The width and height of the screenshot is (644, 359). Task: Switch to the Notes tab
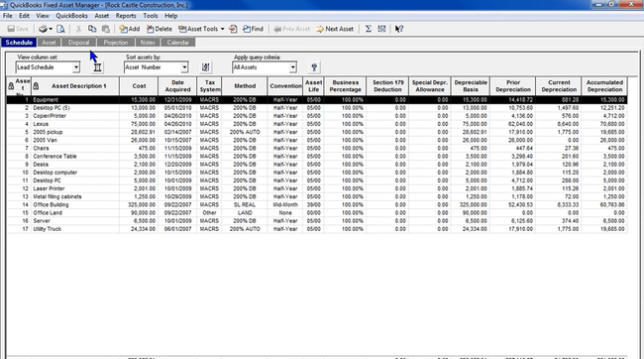pos(148,43)
